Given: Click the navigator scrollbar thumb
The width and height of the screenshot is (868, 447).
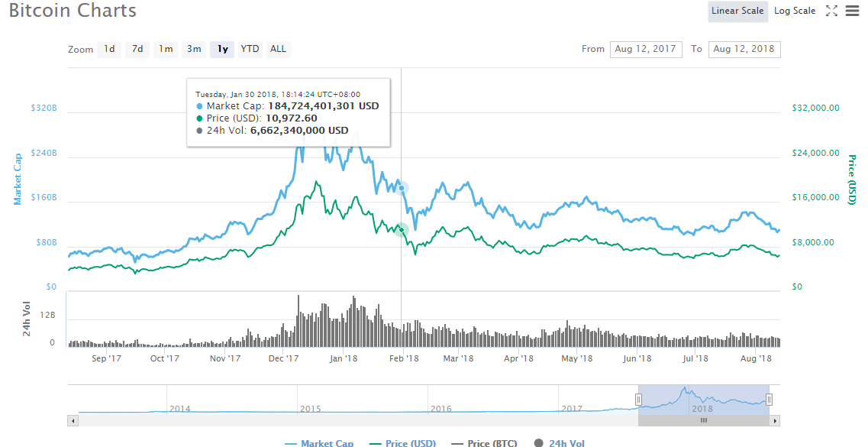Looking at the screenshot, I should (x=704, y=421).
